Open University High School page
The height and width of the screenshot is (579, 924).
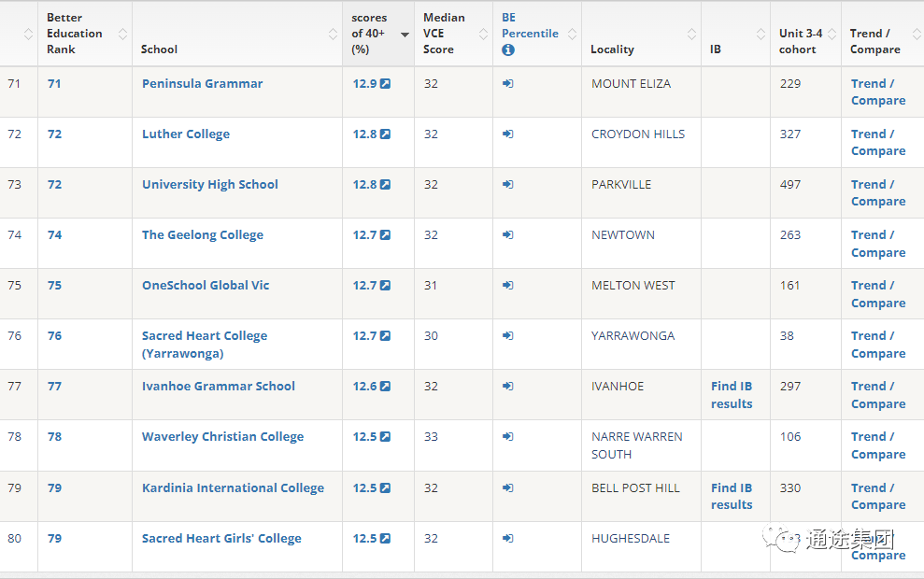click(210, 184)
